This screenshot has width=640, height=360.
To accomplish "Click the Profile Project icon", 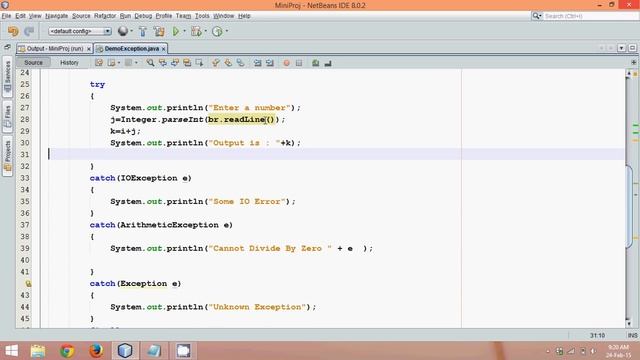I will coord(217,31).
